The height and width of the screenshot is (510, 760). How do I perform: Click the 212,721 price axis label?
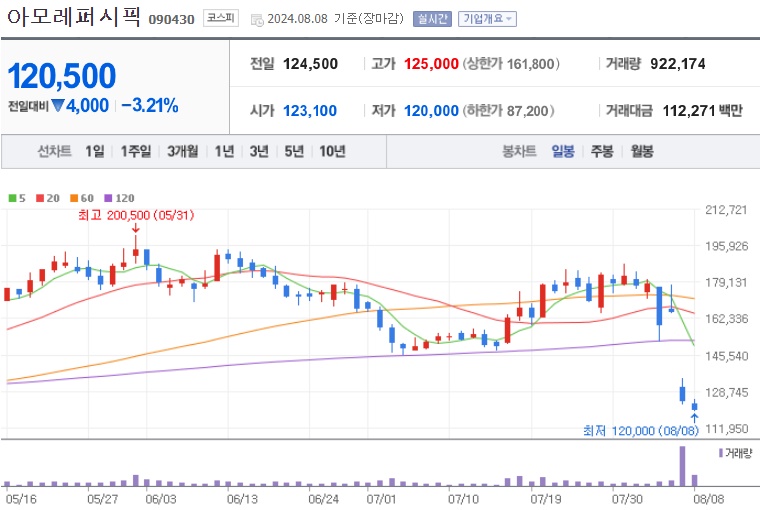726,210
